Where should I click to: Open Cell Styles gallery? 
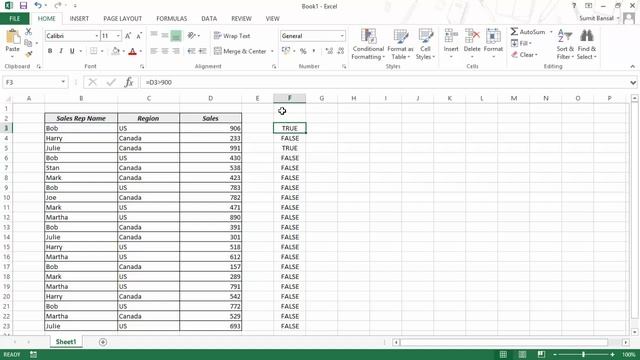pos(426,44)
